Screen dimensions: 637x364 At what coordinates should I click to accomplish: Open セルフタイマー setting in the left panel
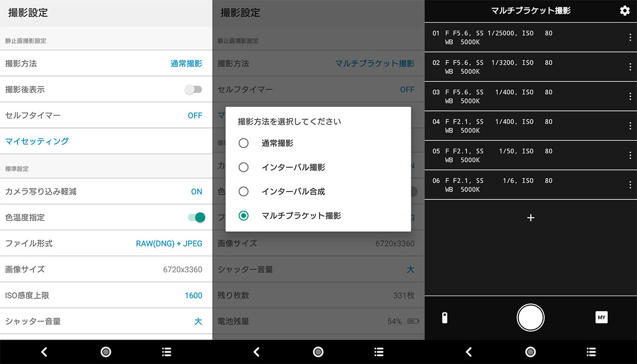tap(106, 115)
